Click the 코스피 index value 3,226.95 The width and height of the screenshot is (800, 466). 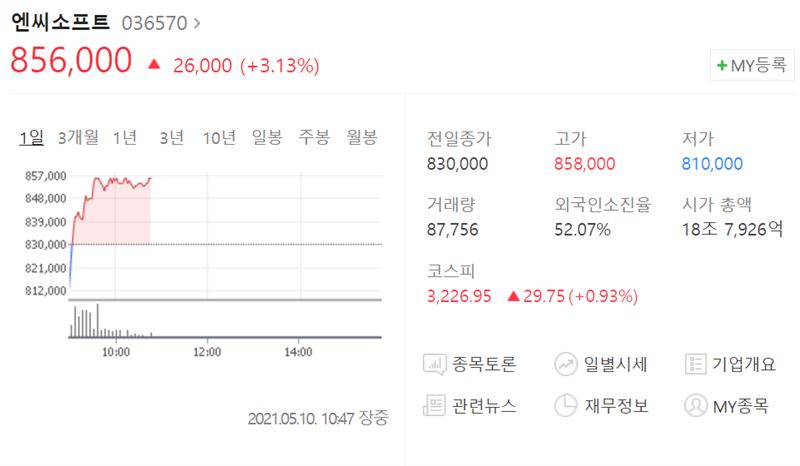[x=459, y=296]
